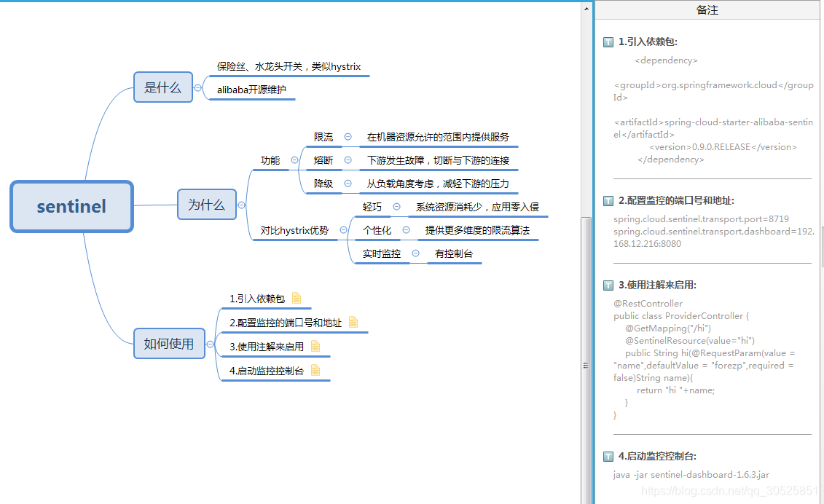Select the 为什么 main topic
824x504 pixels.
(206, 205)
